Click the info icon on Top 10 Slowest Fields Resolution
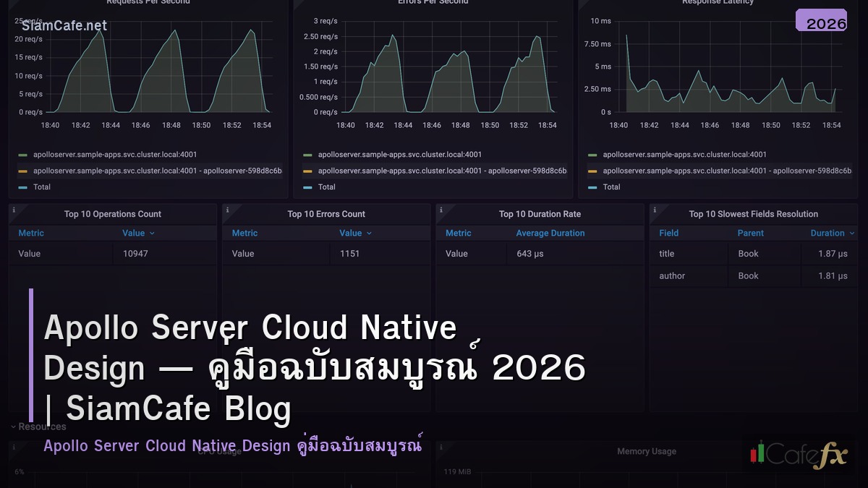 click(x=655, y=208)
